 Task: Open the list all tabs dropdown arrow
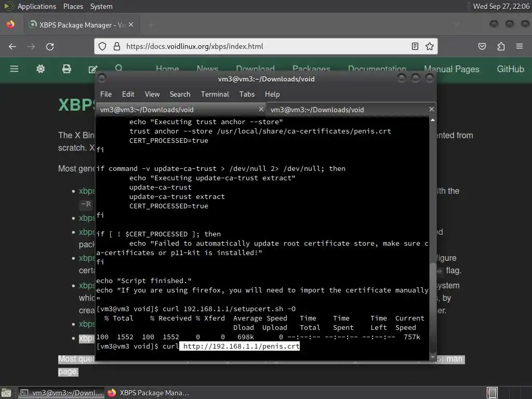[456, 24]
